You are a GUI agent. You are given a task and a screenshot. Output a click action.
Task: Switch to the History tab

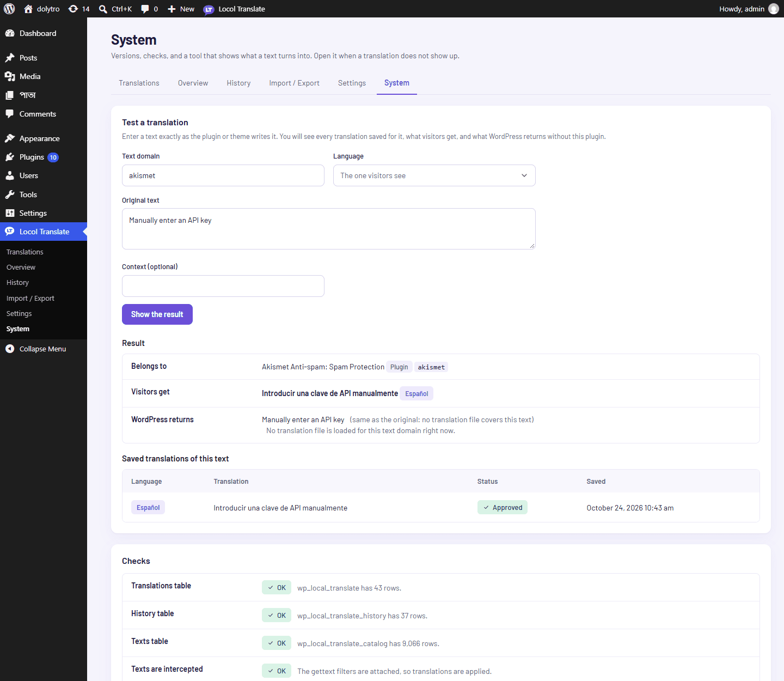pos(239,83)
